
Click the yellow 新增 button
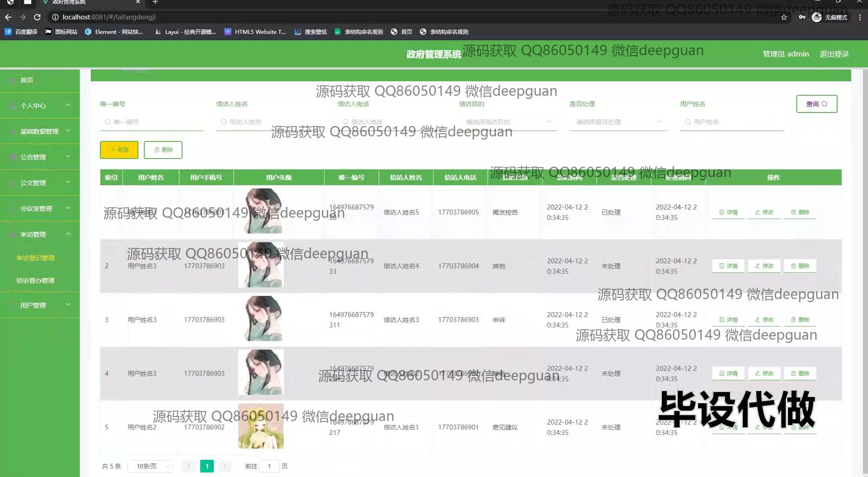(x=119, y=150)
